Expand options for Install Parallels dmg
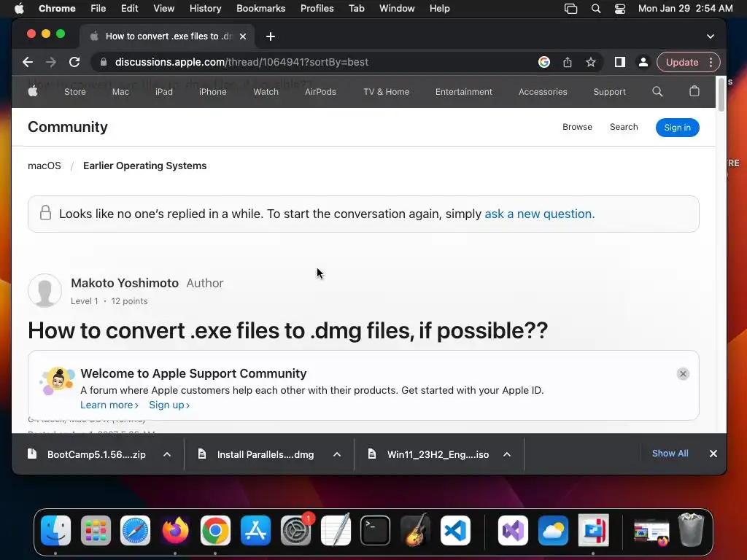Image resolution: width=747 pixels, height=560 pixels. tap(337, 454)
